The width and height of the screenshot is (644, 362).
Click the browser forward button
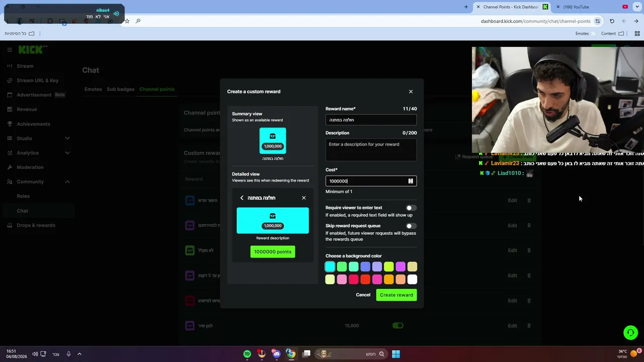[x=624, y=21]
